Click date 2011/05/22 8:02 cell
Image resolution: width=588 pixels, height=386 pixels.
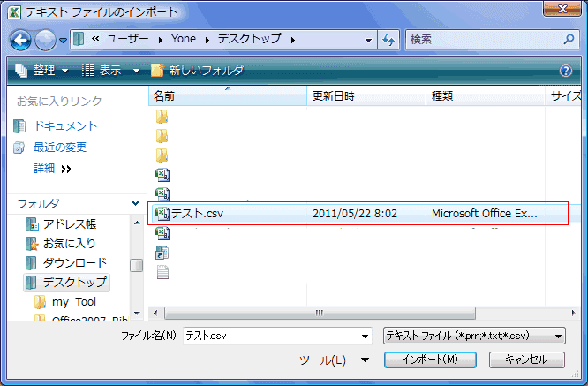[x=355, y=214]
